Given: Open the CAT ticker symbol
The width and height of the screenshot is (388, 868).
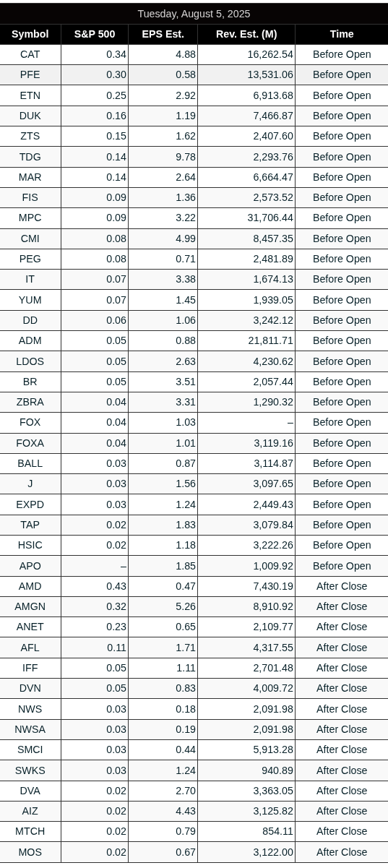Looking at the screenshot, I should point(30,54).
